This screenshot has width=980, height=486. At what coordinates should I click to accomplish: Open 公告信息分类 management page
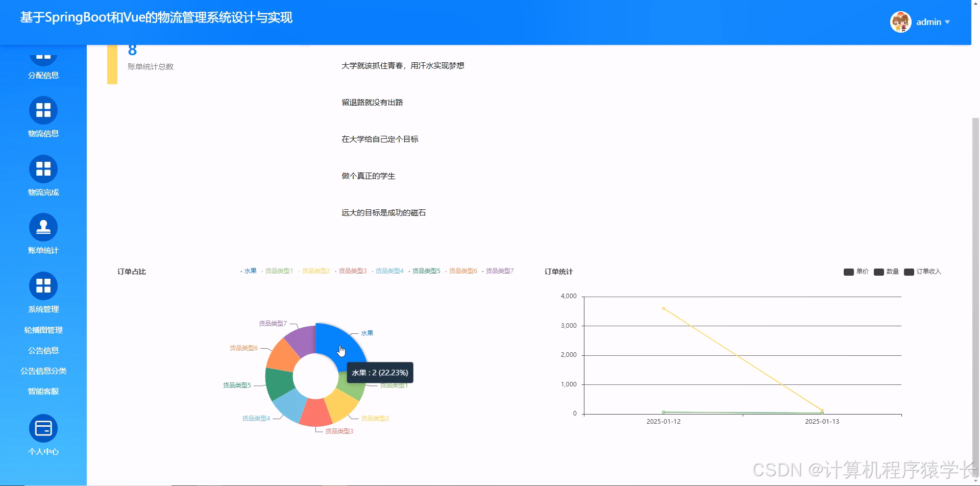45,370
